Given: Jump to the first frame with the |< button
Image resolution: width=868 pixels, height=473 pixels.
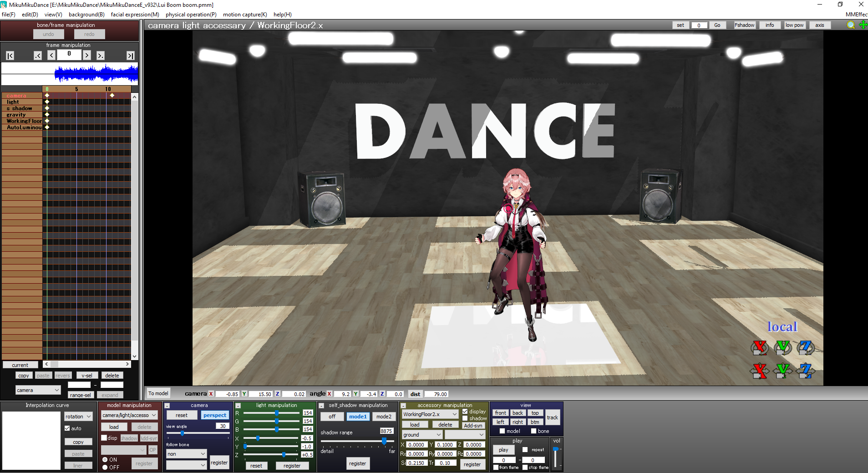Looking at the screenshot, I should [9, 55].
